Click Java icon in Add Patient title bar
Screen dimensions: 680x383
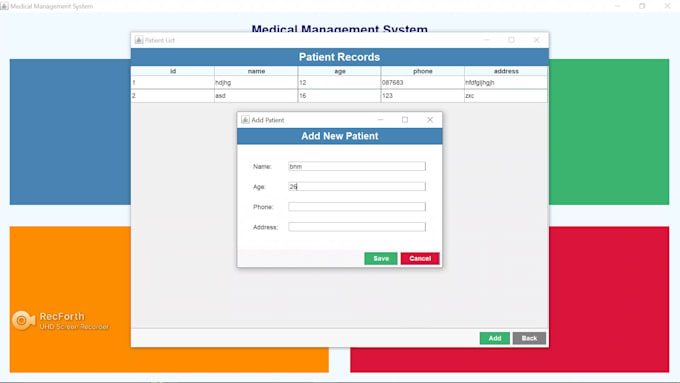[245, 120]
